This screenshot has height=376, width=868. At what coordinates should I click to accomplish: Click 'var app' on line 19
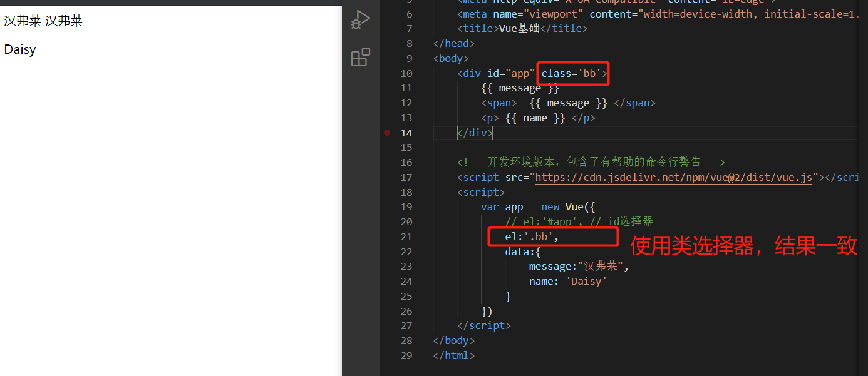click(x=502, y=207)
